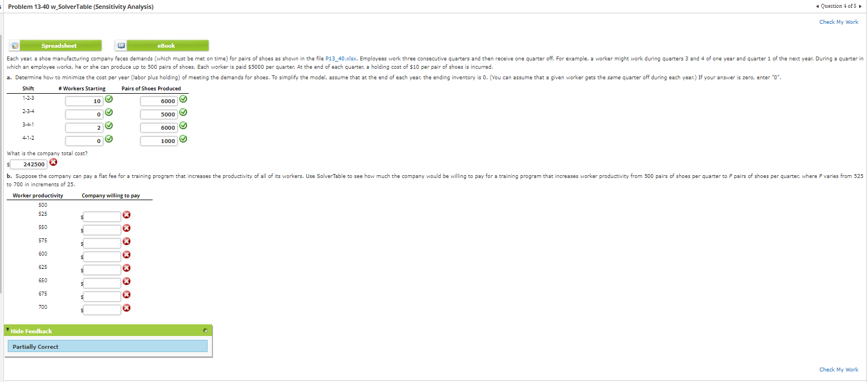Click red X icon in productivity 650 row
868x382 pixels.
[126, 281]
